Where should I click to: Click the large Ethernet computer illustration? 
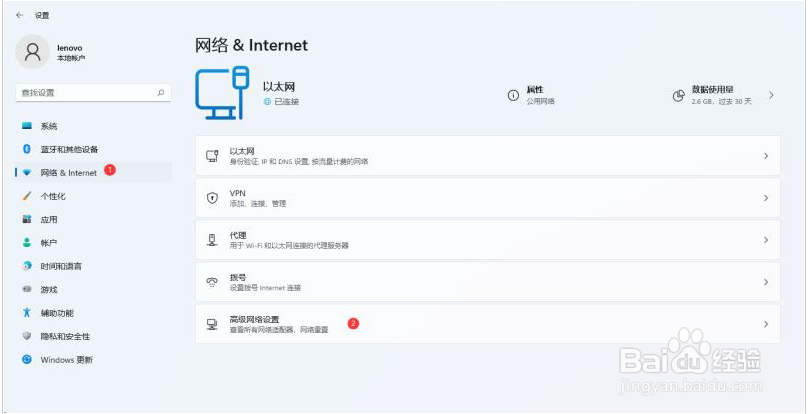[222, 93]
